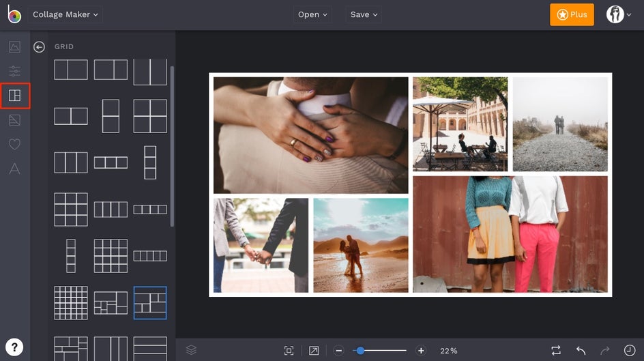This screenshot has height=361, width=644.
Task: Click the orange Plus upgrade button
Action: pyautogui.click(x=572, y=14)
